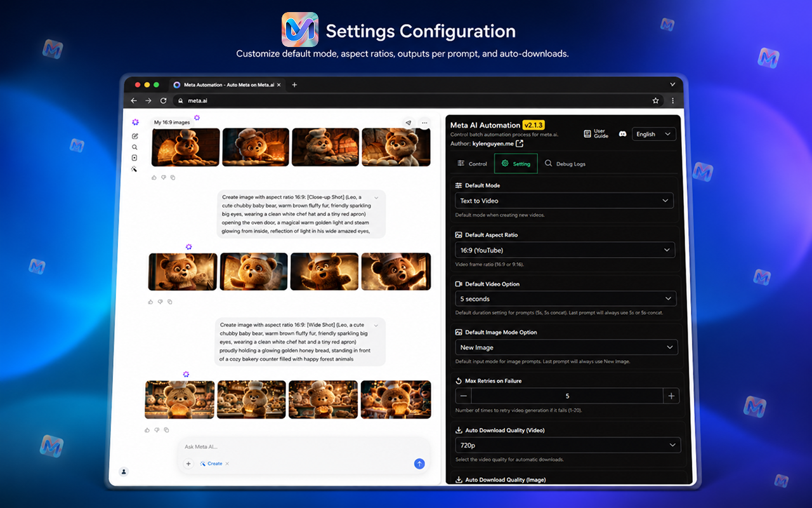Viewport: 812px width, 508px height.
Task: Open the search icon in left sidebar
Action: tap(134, 147)
